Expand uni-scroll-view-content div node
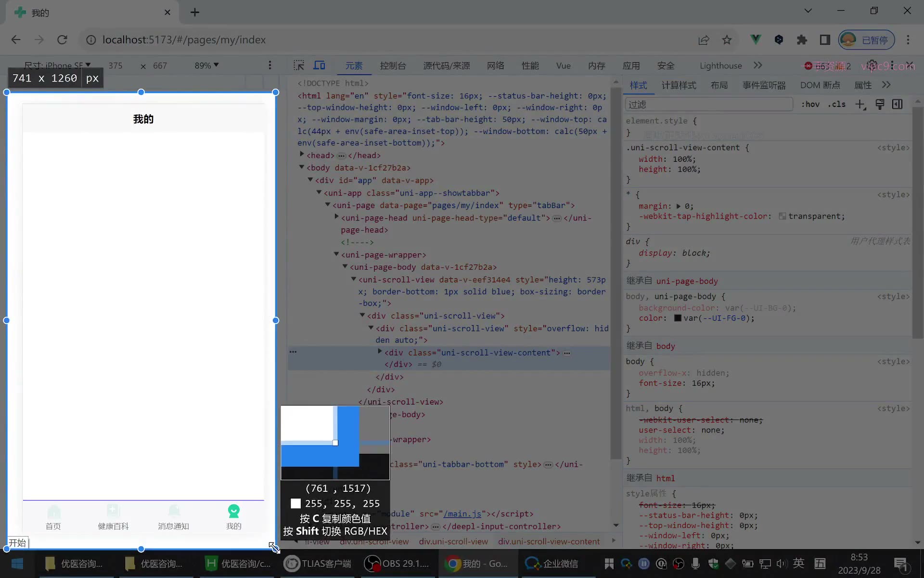The image size is (924, 578). pos(380,352)
